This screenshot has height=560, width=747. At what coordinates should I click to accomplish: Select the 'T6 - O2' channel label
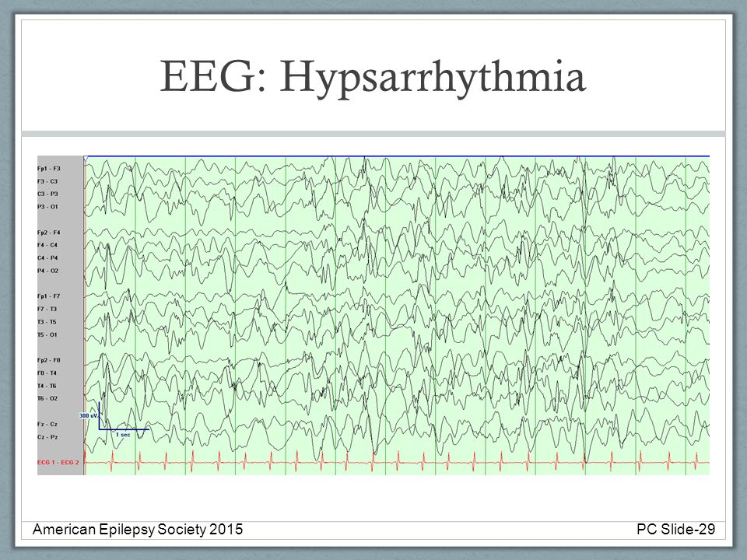pos(47,398)
